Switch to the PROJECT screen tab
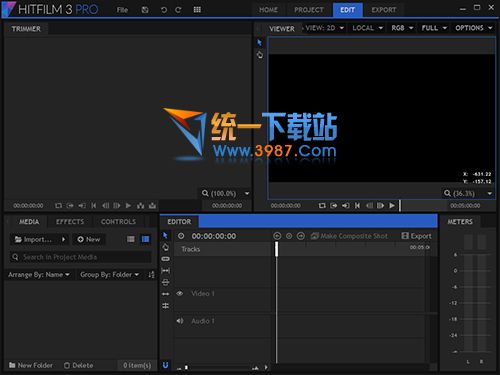The image size is (500, 375). tap(309, 10)
